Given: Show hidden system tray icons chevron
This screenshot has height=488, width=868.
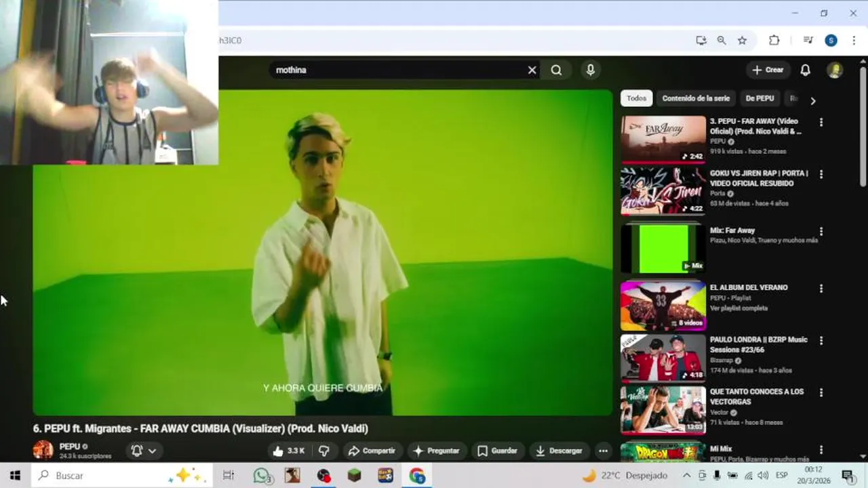Looking at the screenshot, I should tap(686, 476).
